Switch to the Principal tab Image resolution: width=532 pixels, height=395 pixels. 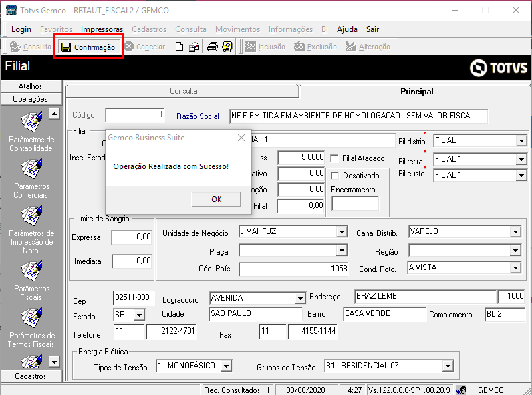point(416,92)
